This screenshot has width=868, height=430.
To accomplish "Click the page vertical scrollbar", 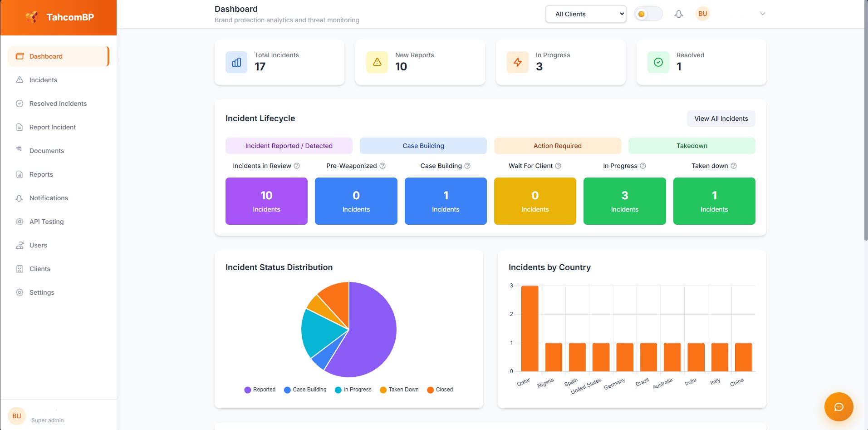I will [865, 136].
